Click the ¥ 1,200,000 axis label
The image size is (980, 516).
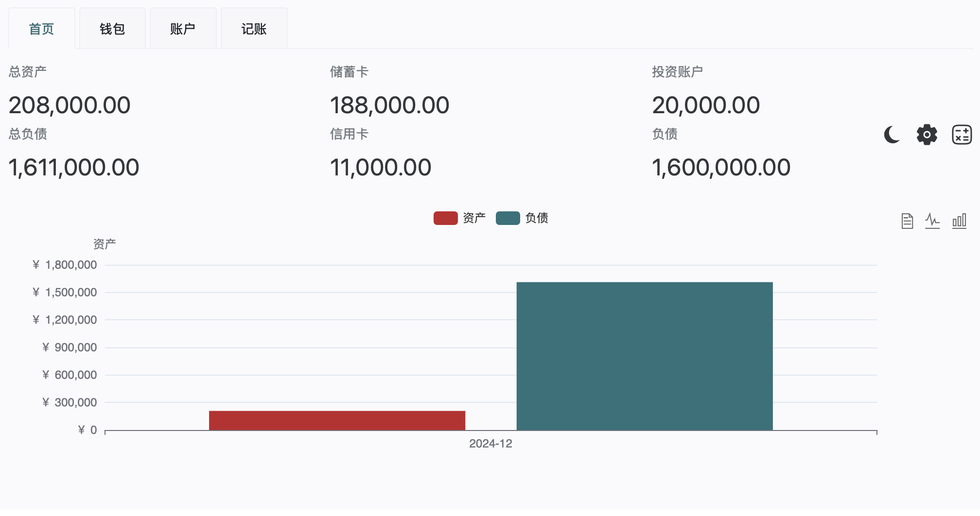point(65,320)
